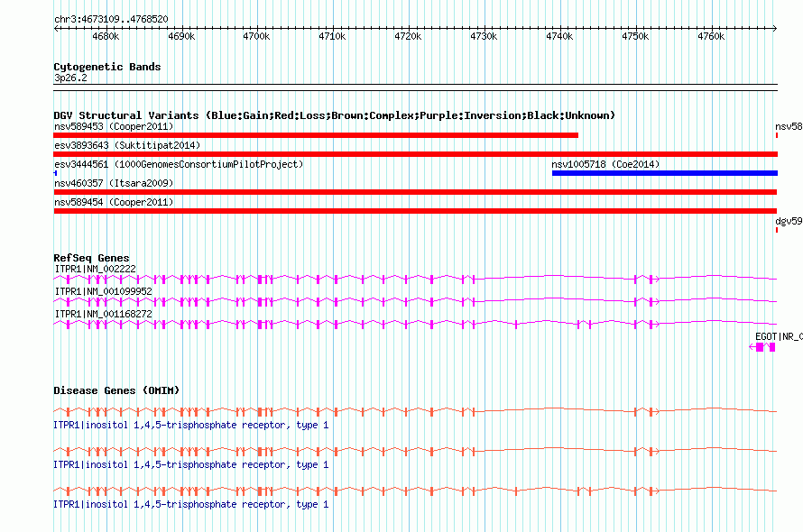Select the ITPR1 NM_001168272 gene model glyph
Viewport: 803px width, 532px height.
[415, 324]
